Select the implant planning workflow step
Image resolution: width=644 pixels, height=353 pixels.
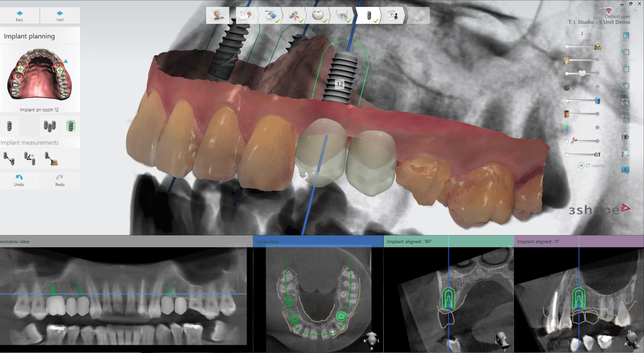click(x=368, y=16)
